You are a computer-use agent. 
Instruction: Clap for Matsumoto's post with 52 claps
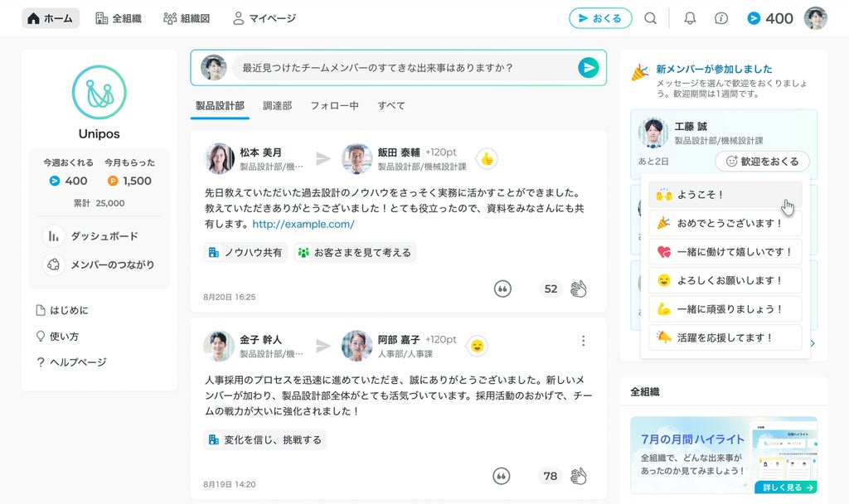click(578, 288)
